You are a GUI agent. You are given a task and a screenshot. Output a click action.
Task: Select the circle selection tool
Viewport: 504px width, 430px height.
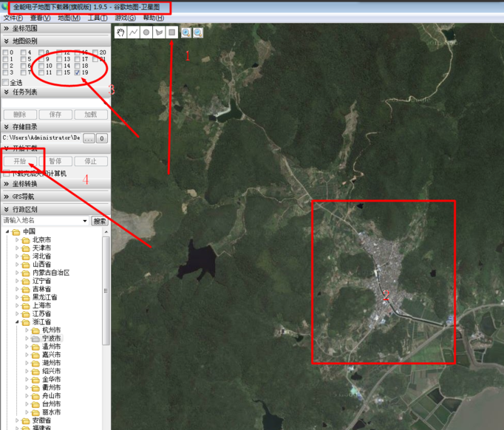coord(146,33)
